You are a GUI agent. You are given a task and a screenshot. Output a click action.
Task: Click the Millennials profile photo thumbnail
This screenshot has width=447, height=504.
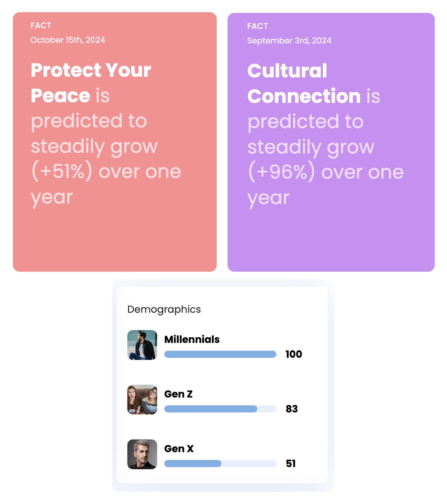click(142, 345)
